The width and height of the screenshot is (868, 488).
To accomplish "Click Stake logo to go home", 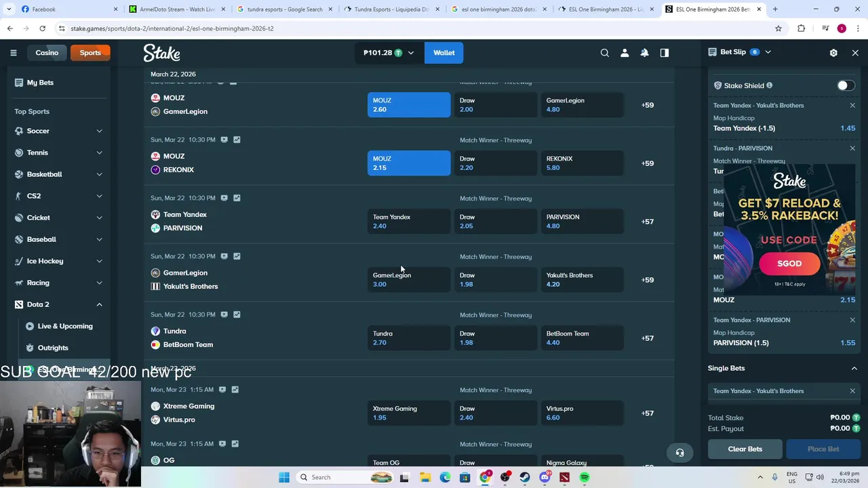I will pyautogui.click(x=161, y=52).
